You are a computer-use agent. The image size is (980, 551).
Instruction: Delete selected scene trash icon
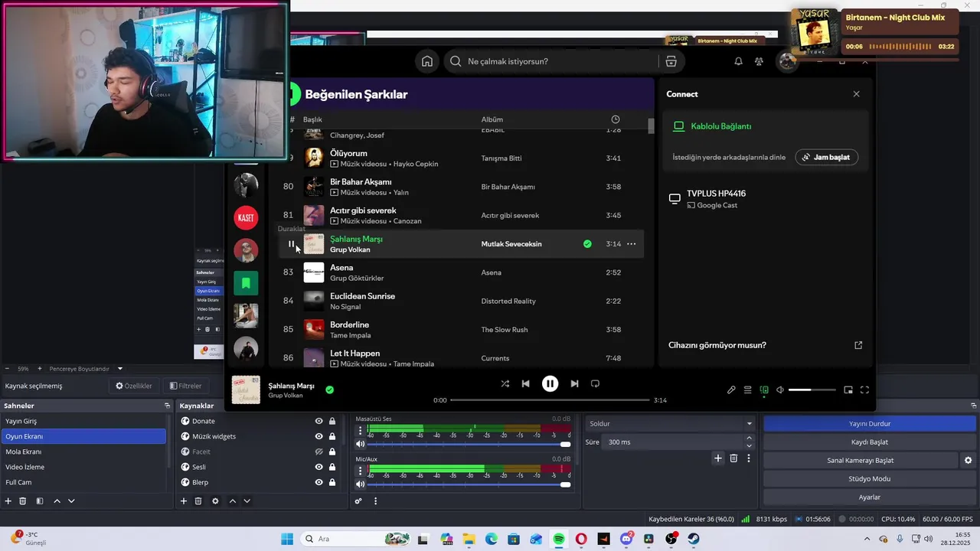pos(23,501)
